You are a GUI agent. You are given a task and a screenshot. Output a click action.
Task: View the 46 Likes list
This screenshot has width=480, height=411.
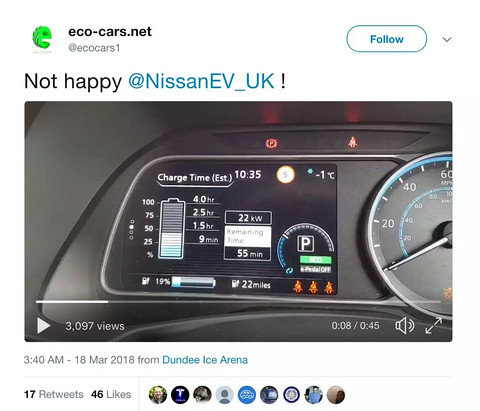[111, 394]
